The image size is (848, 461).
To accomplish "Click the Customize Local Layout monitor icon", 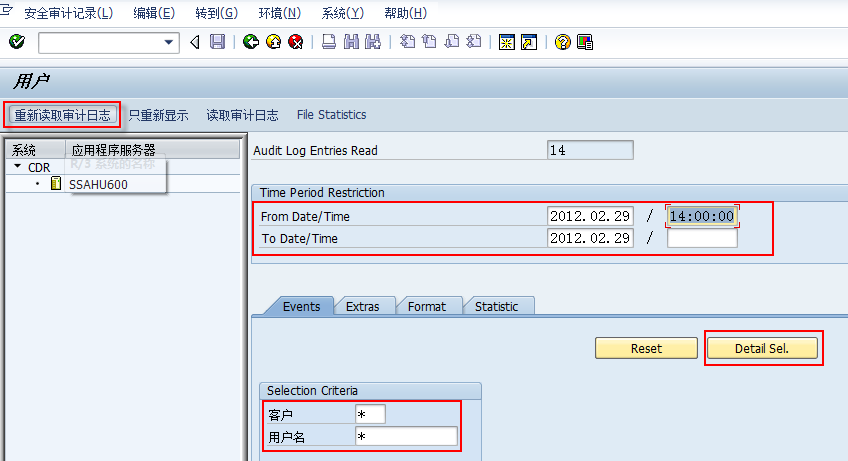I will tap(585, 42).
